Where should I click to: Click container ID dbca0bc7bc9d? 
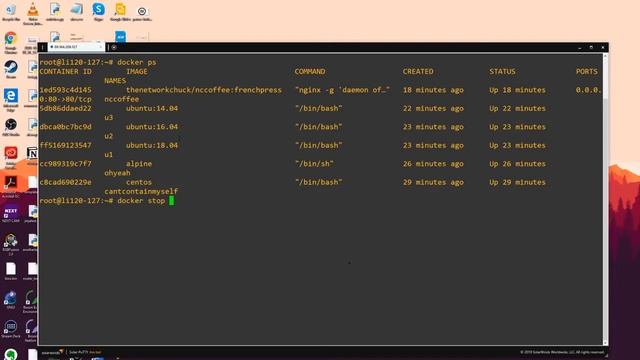pyautogui.click(x=66, y=127)
